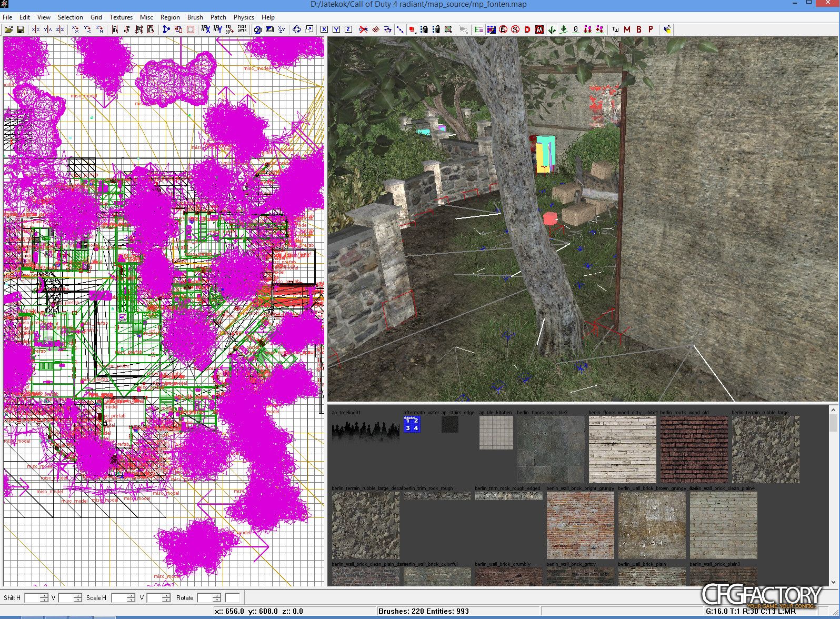Click the crossed-out cone icon
Viewport: 840px width, 619px height.
[364, 29]
